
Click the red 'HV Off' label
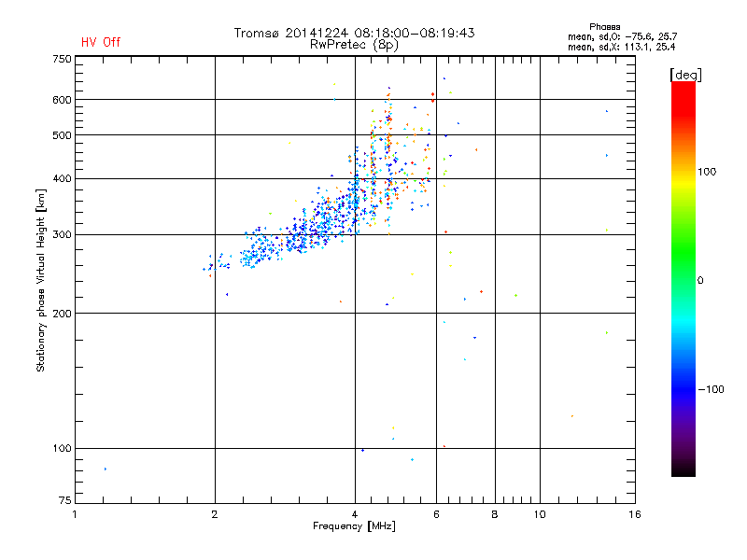101,42
